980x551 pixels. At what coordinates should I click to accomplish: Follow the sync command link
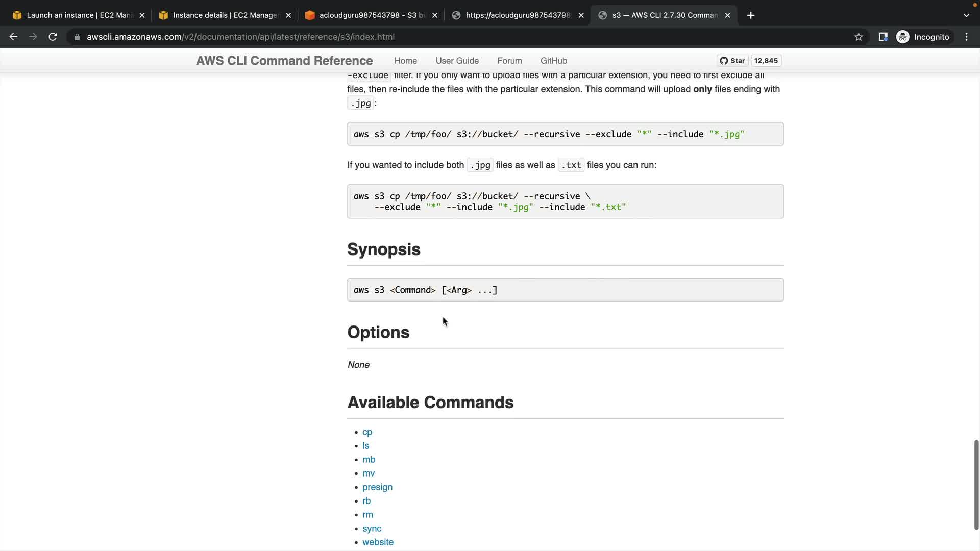point(372,529)
